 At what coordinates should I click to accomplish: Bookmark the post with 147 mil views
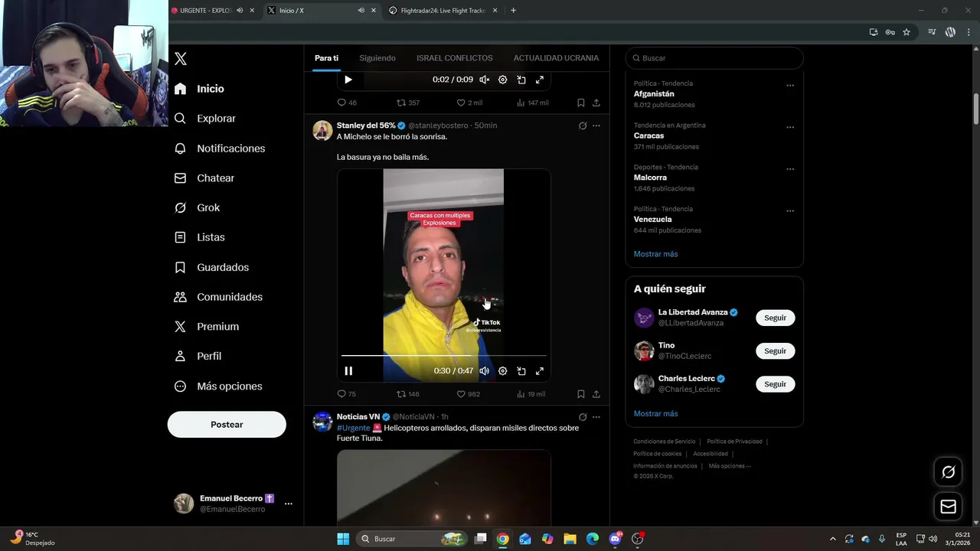pos(581,103)
